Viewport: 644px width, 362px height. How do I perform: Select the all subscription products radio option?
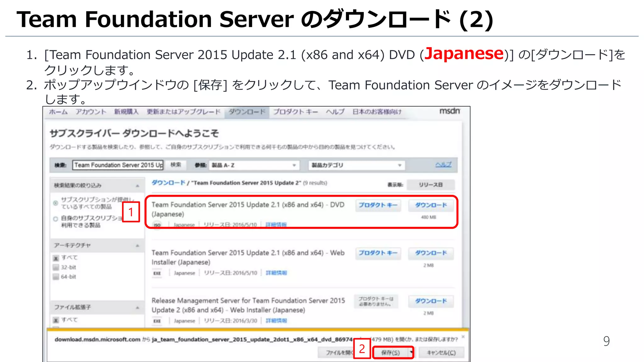point(56,203)
